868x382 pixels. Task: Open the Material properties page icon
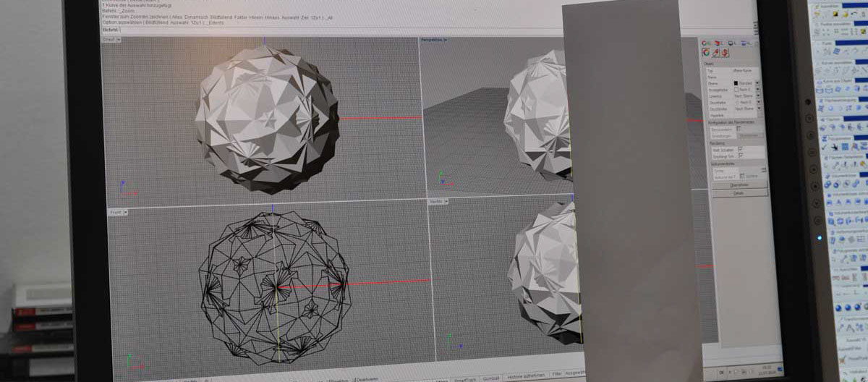pos(715,53)
